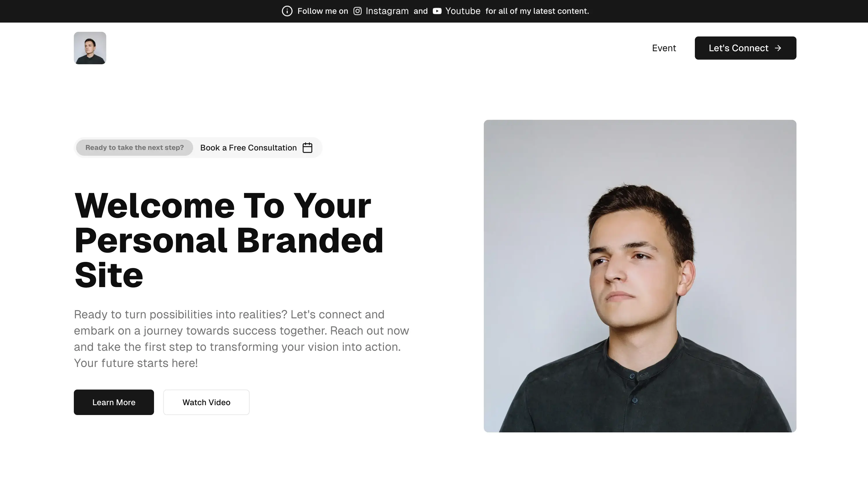Click the arrow icon in Let's Connect

(778, 48)
